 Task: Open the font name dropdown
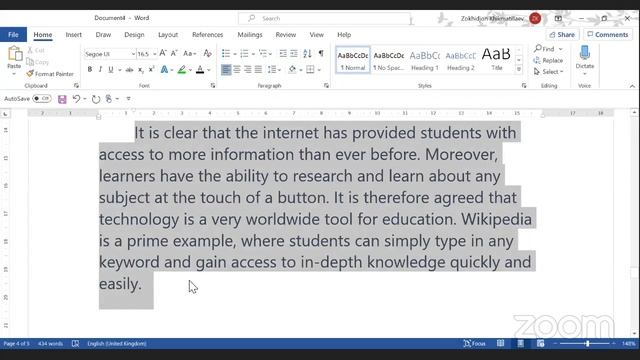click(133, 54)
